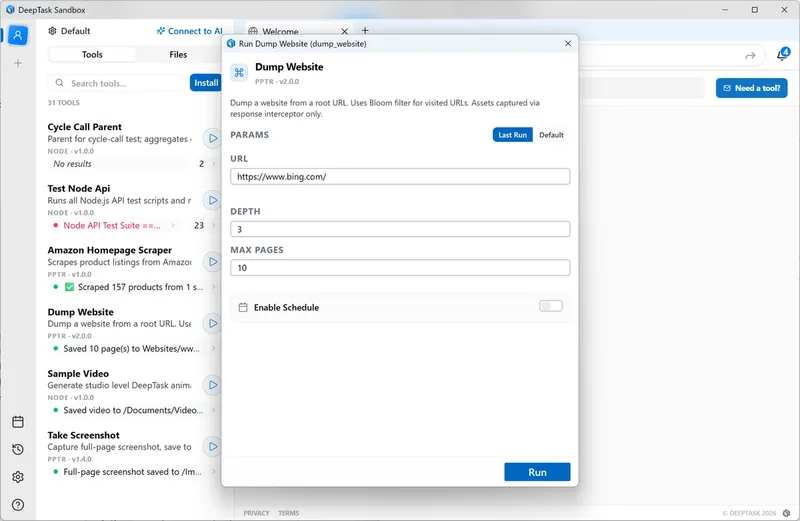The width and height of the screenshot is (800, 521).
Task: Click the profile avatar icon in the sidebar
Action: 18,34
